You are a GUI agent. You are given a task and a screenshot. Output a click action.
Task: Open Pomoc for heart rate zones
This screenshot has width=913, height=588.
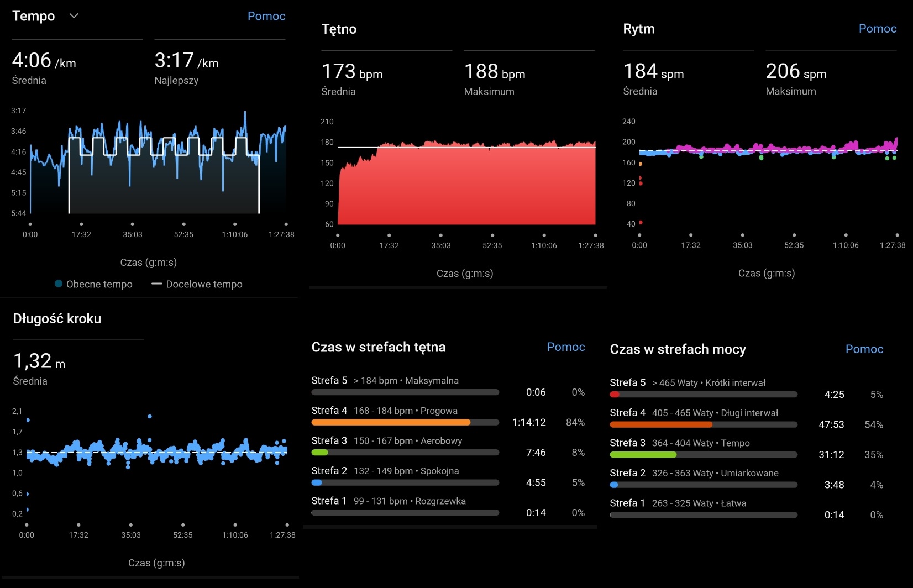(565, 347)
